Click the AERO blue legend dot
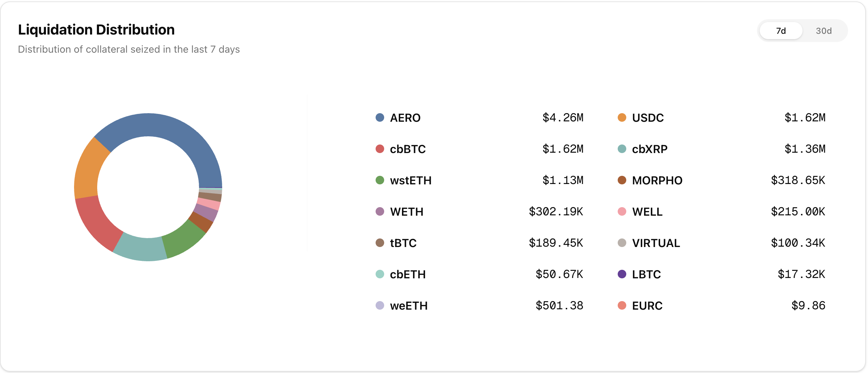This screenshot has height=373, width=868. click(x=380, y=117)
